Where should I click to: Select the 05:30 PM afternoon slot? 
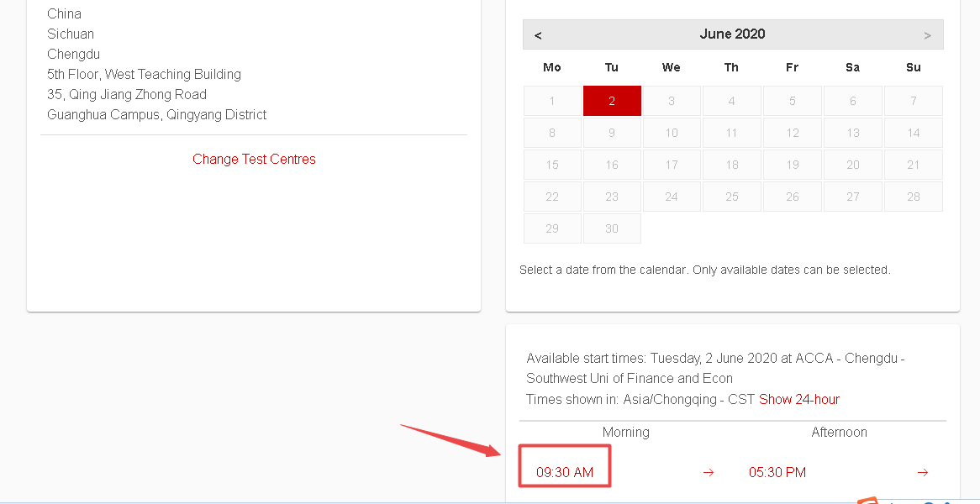[x=777, y=472]
